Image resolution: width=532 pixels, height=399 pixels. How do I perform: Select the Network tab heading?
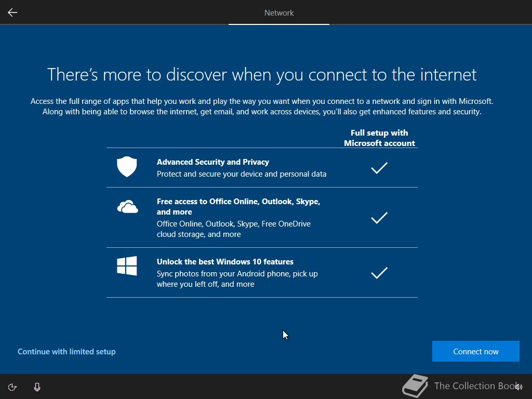tap(279, 13)
